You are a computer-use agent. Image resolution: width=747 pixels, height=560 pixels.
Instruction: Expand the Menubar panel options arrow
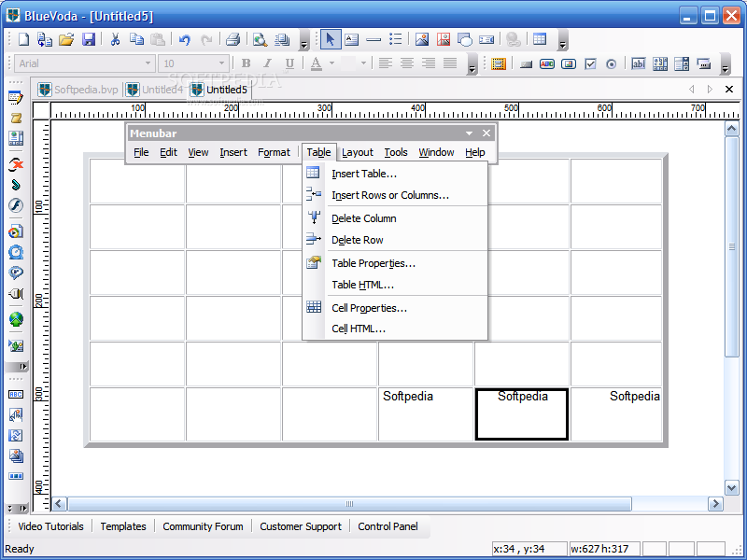click(470, 133)
